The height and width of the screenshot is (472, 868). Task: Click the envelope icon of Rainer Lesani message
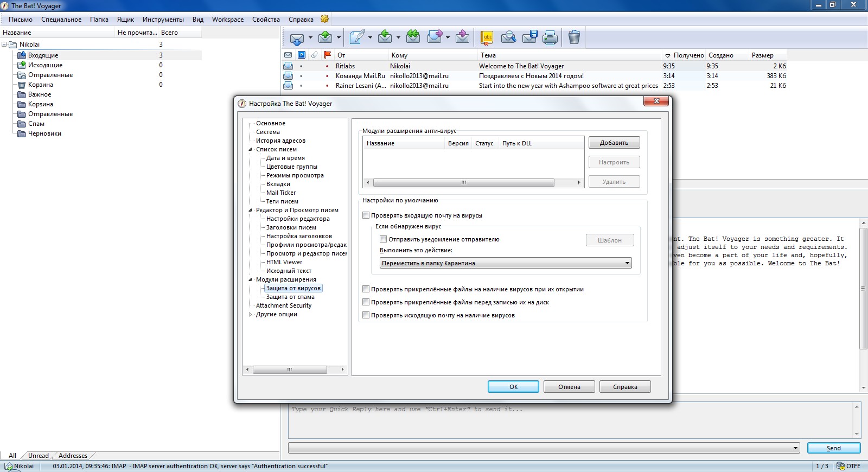coord(288,86)
